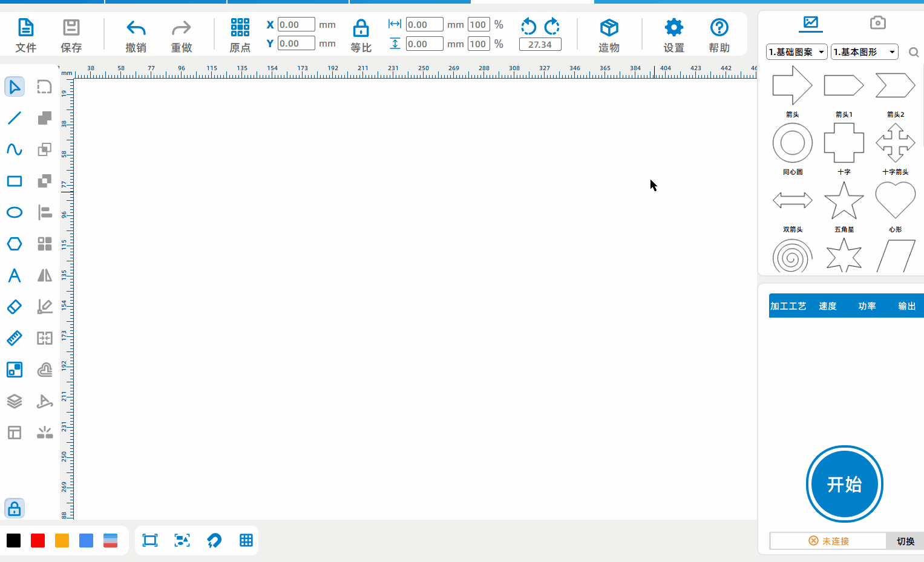Select the curve drawing tool

pyautogui.click(x=15, y=149)
